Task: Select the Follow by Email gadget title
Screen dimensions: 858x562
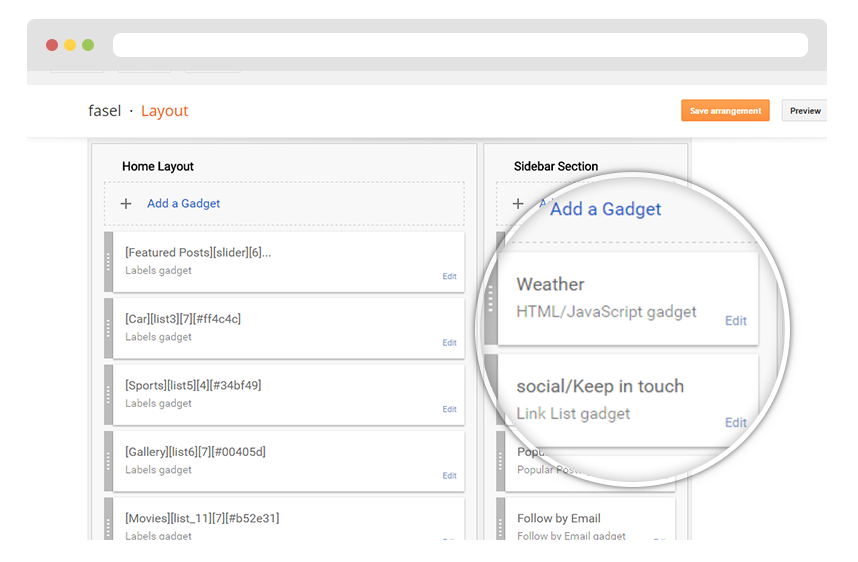Action: (x=559, y=518)
